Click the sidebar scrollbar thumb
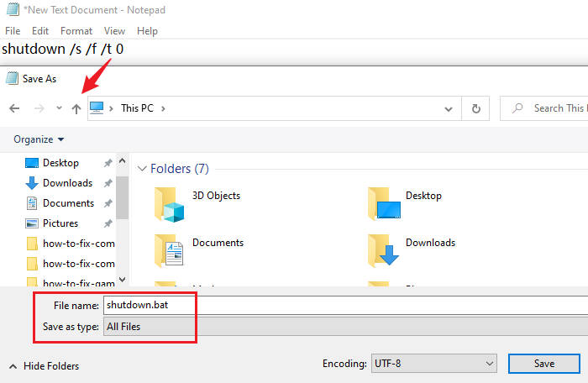This screenshot has height=383, width=588. pyautogui.click(x=123, y=197)
